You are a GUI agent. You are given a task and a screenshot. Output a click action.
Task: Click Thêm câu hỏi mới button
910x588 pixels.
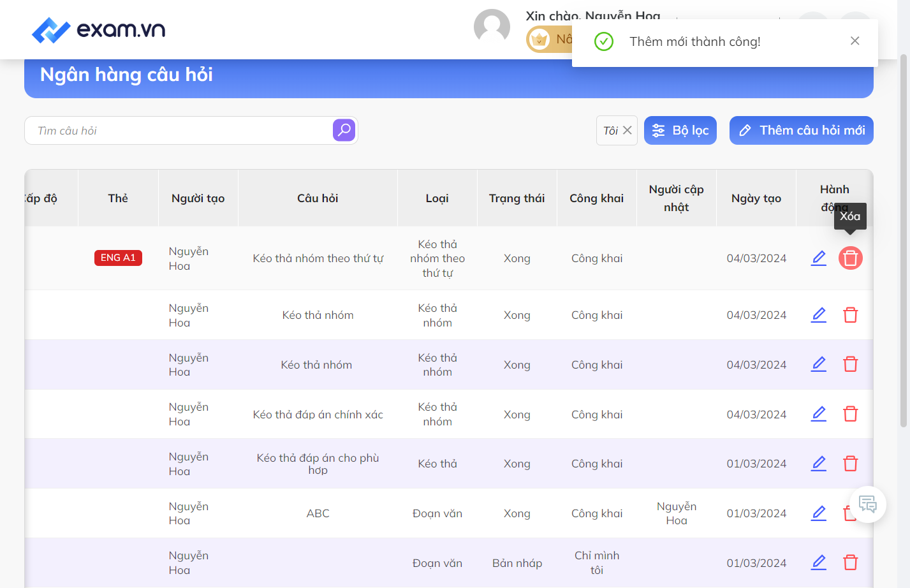coord(802,130)
